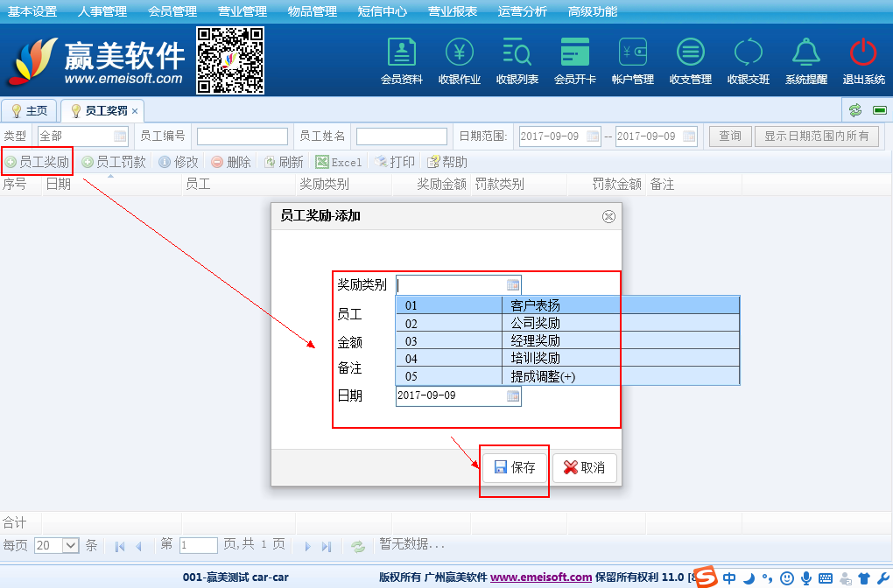
Task: Switch to the 主页 tab
Action: pyautogui.click(x=30, y=111)
